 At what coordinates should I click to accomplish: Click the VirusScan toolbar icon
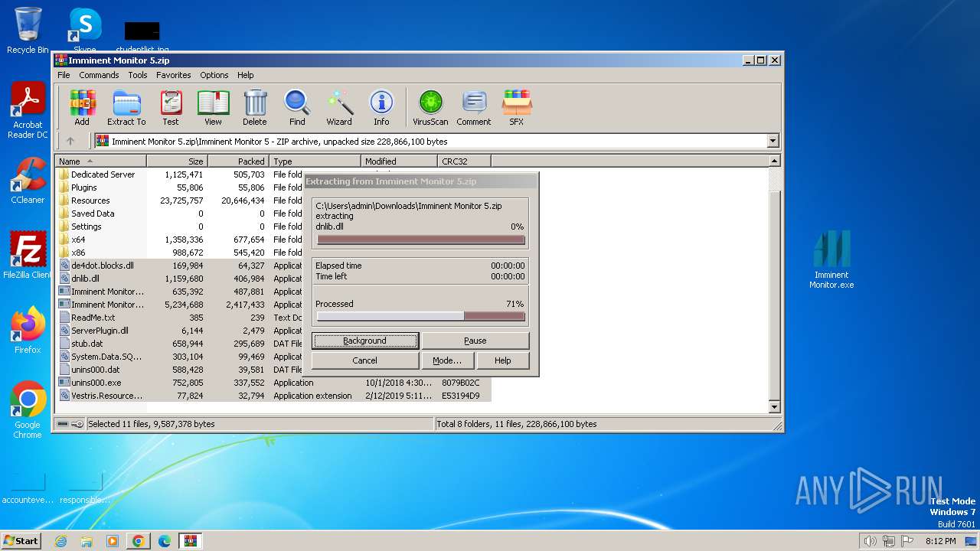430,108
